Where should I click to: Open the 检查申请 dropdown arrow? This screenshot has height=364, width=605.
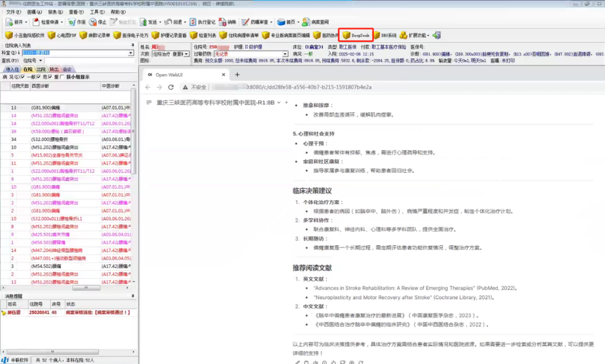[62, 22]
